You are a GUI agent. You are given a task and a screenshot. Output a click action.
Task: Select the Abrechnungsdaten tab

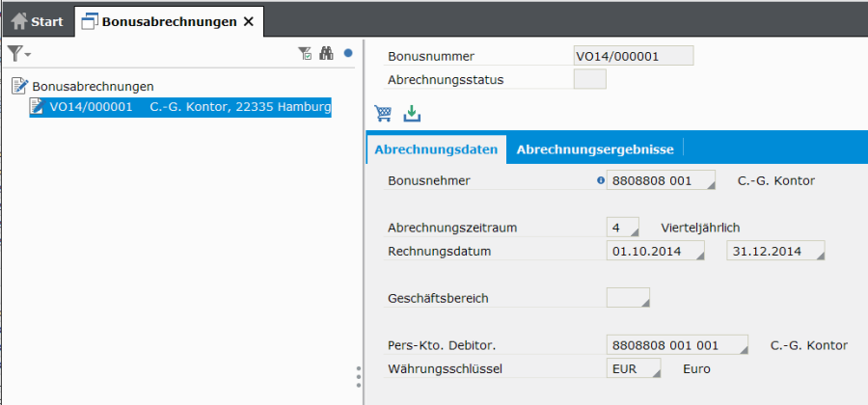(436, 149)
